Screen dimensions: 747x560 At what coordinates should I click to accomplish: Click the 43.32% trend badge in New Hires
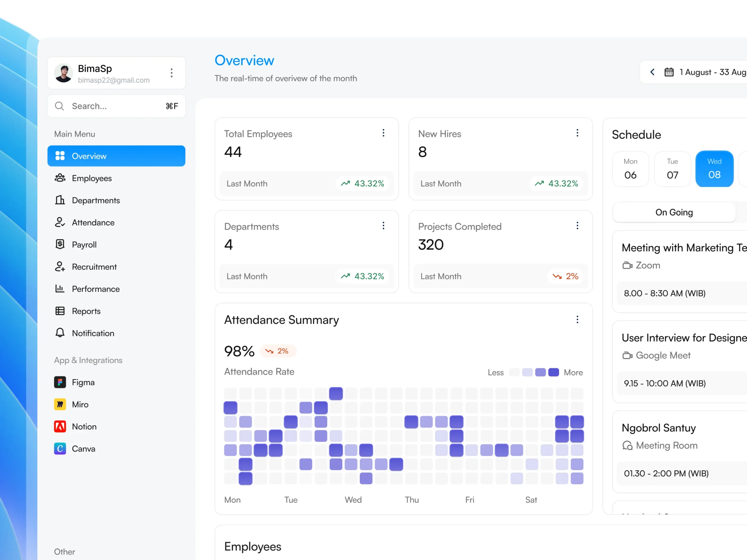coord(556,184)
